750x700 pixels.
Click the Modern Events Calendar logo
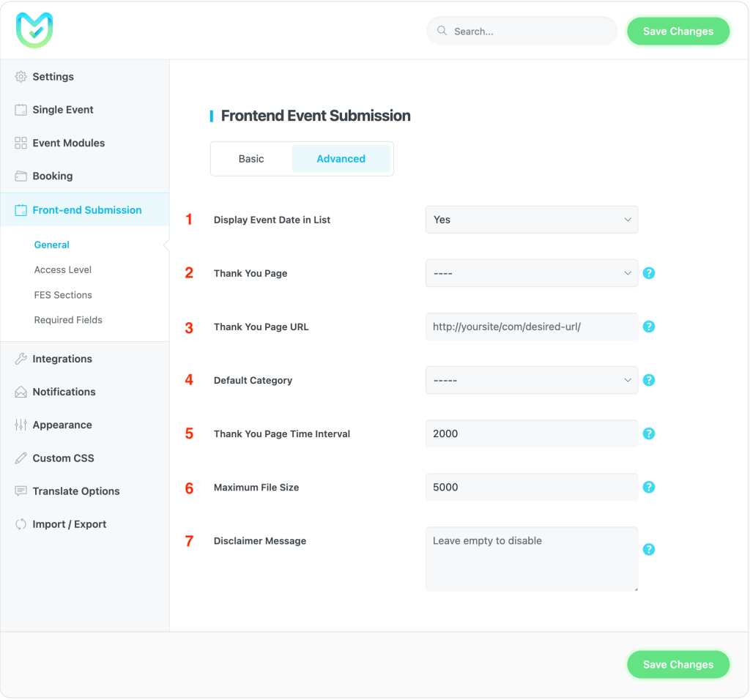click(x=34, y=30)
